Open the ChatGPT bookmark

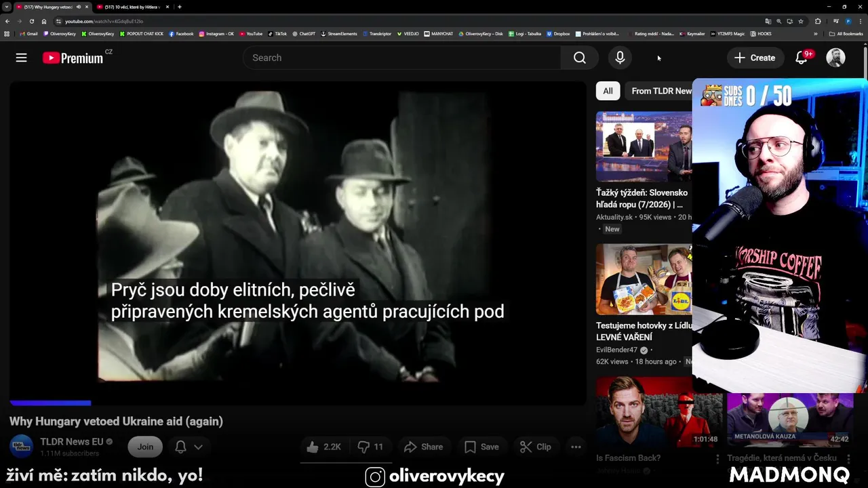(303, 33)
